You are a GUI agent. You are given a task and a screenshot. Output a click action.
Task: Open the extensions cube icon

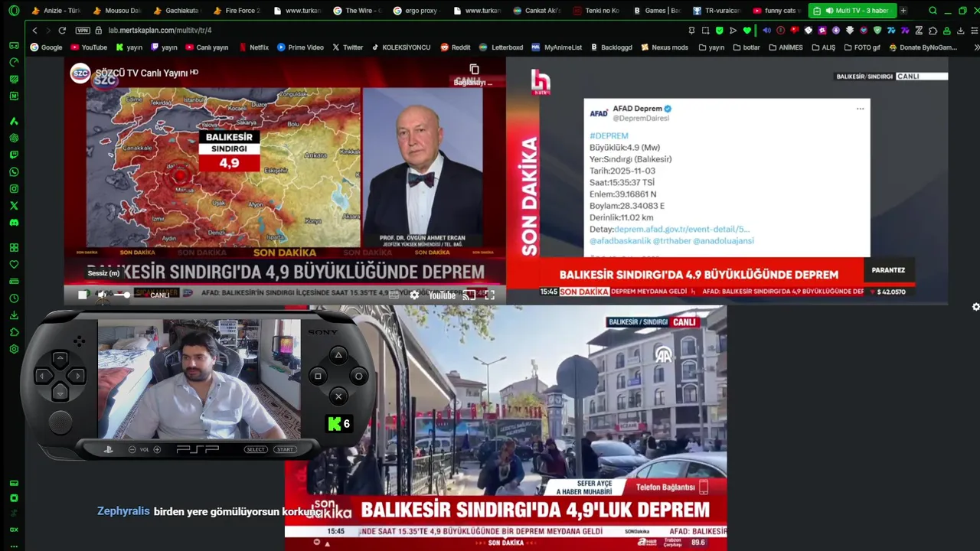point(933,31)
